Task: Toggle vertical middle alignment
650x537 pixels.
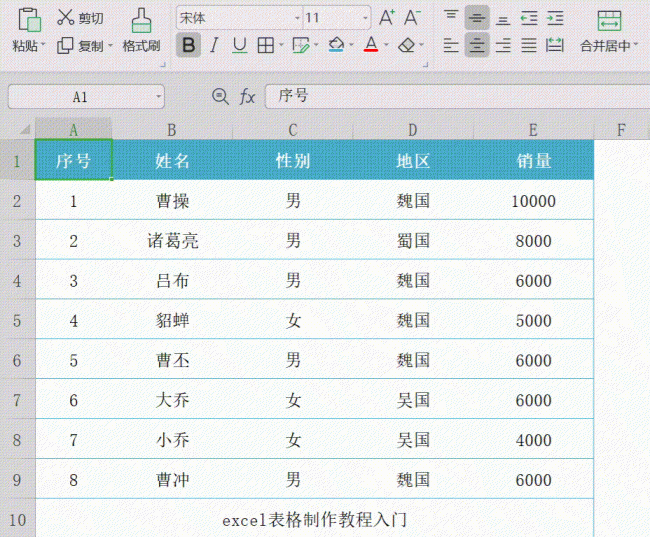Action: (x=477, y=18)
